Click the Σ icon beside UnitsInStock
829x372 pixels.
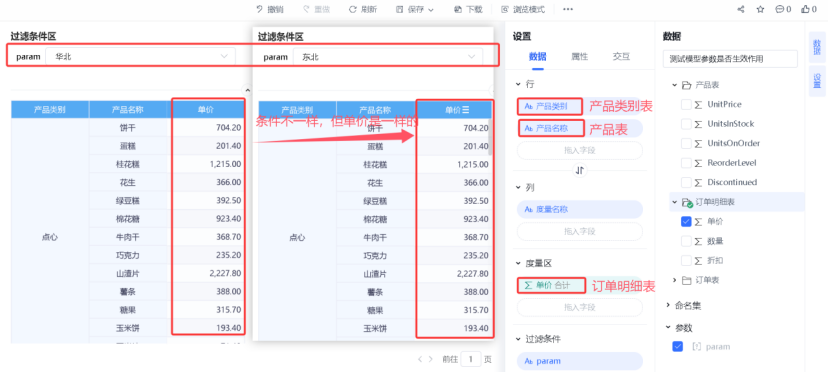698,124
